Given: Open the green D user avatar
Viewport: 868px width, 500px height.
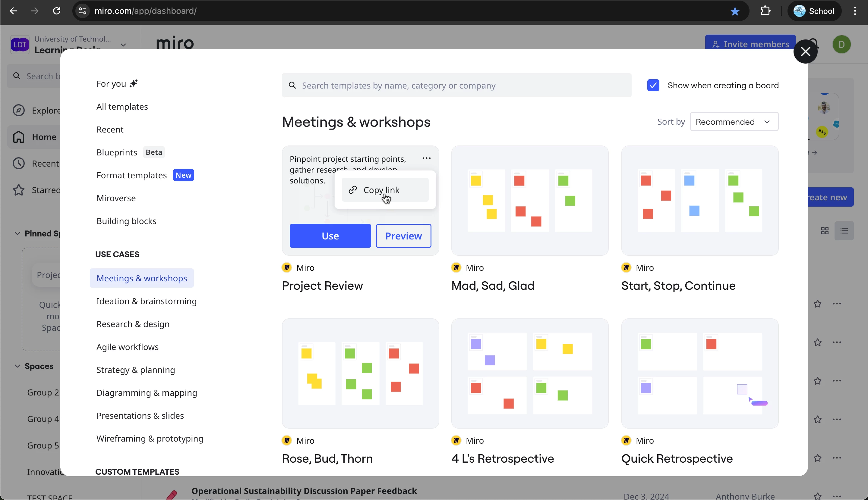Looking at the screenshot, I should pyautogui.click(x=841, y=45).
